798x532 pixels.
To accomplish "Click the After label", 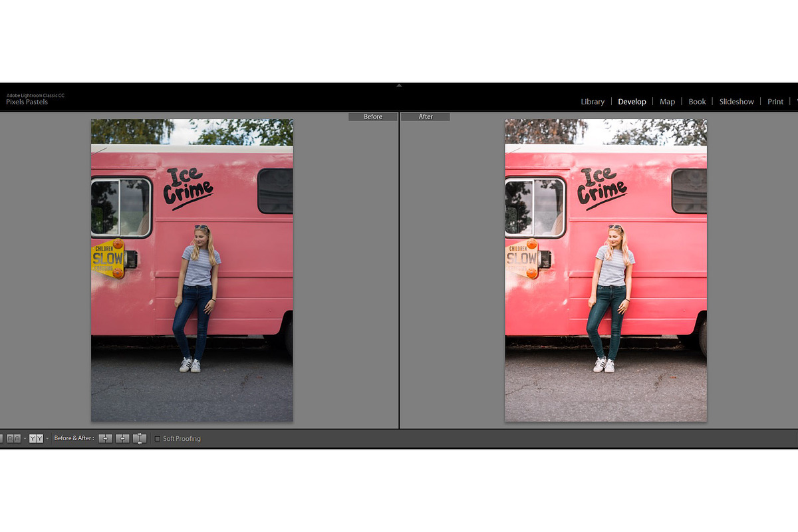I will point(426,117).
